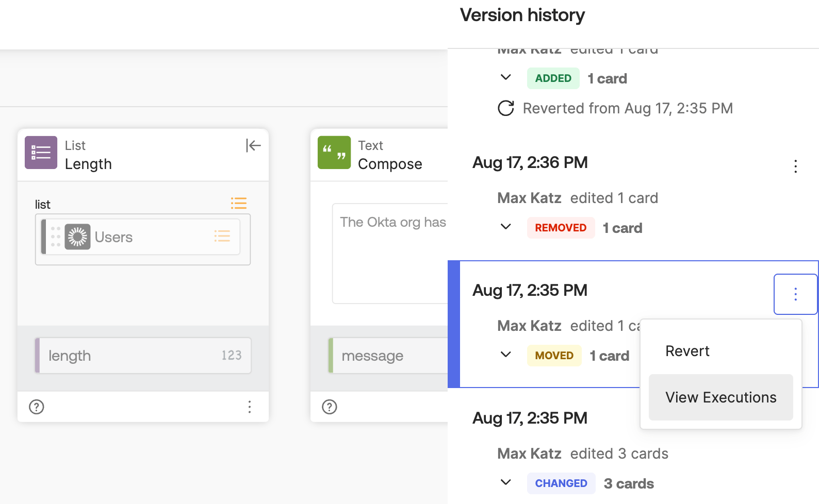The width and height of the screenshot is (819, 504).
Task: Click the 123 number type indicator
Action: (x=231, y=355)
